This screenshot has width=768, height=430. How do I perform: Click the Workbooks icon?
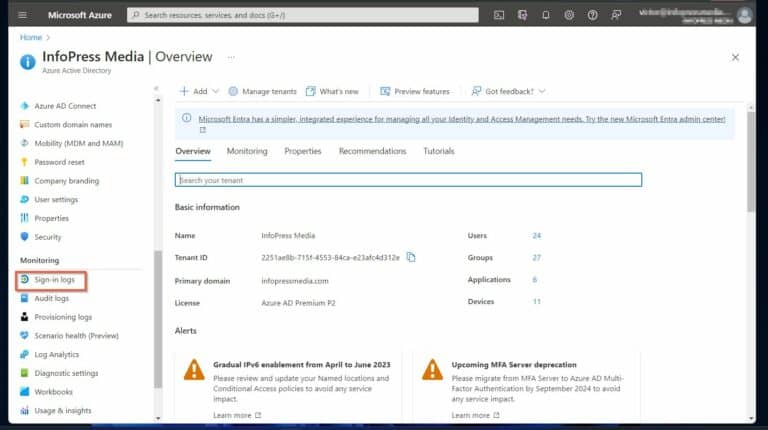point(24,391)
